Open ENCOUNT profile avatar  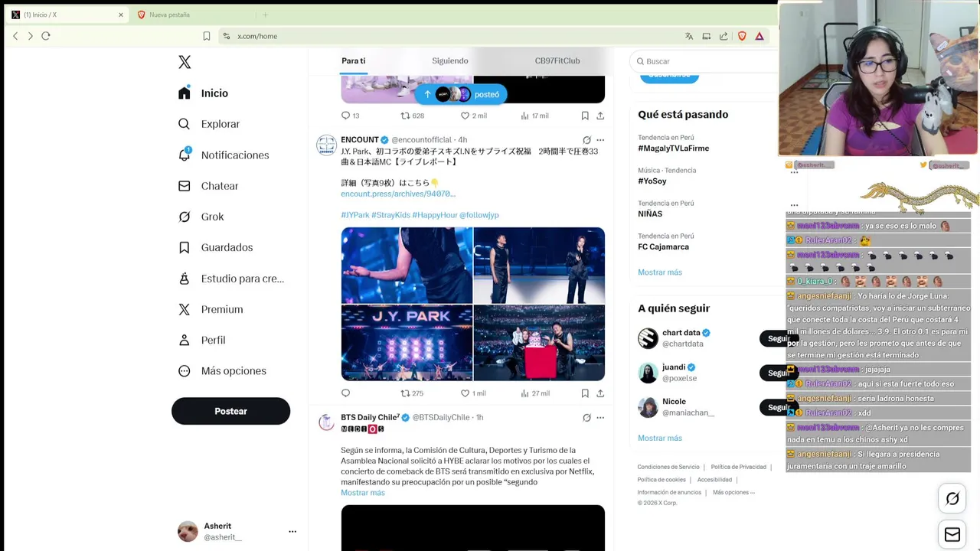(x=326, y=145)
